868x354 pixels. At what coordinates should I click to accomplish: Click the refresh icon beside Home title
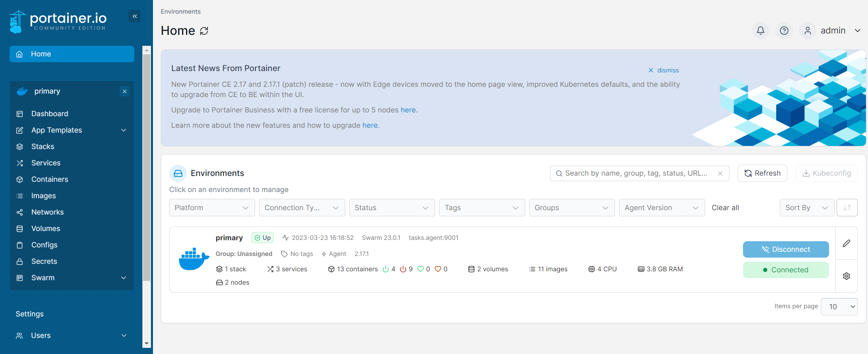204,31
